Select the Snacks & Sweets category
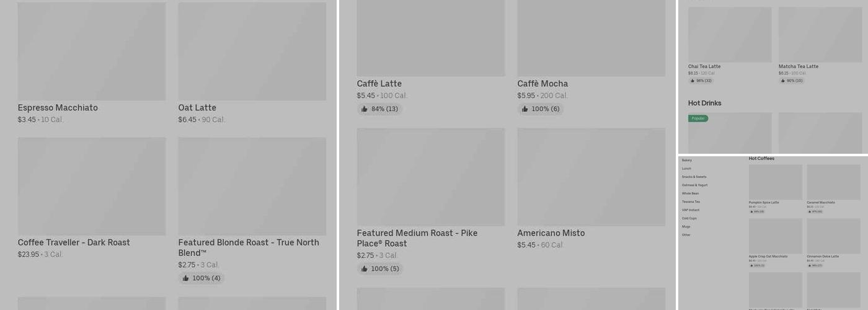868x310 pixels. tap(694, 177)
